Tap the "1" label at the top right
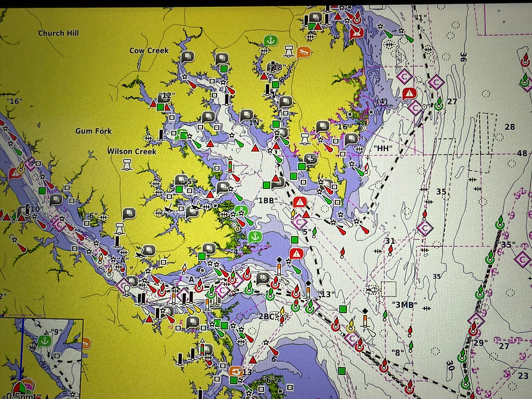 point(421,18)
